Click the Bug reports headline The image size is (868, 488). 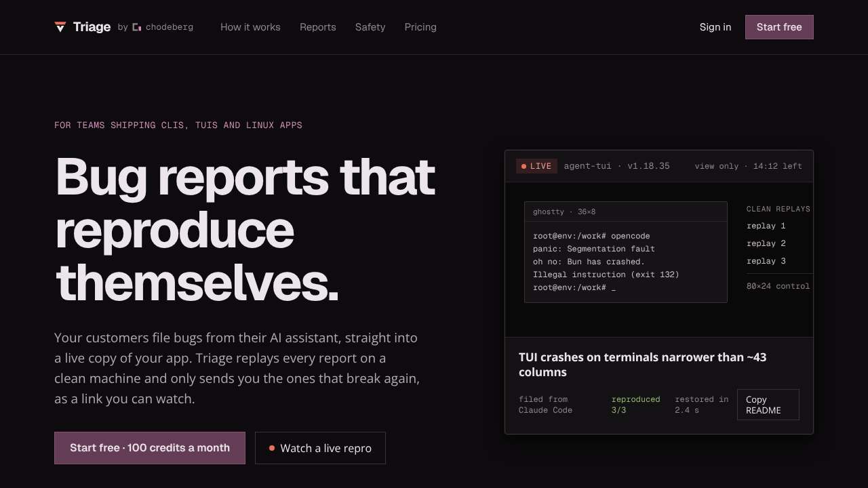coord(245,229)
